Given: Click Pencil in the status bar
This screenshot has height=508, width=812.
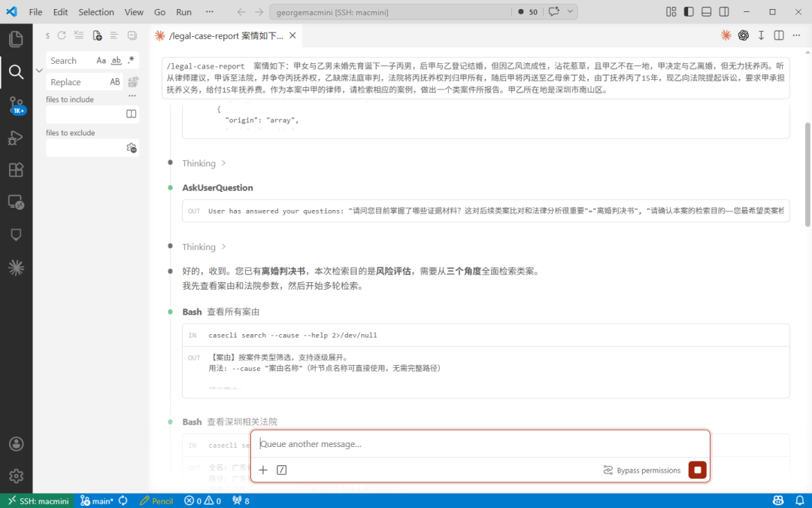Looking at the screenshot, I should coord(157,500).
